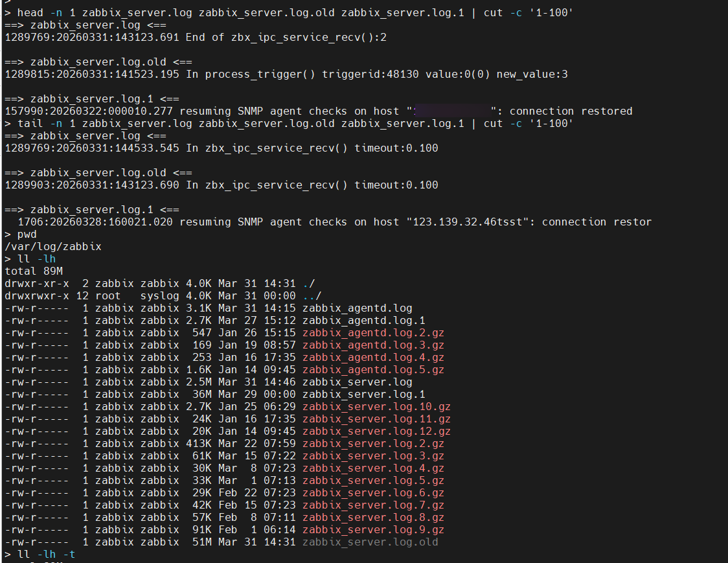Screen dimensions: 728x563
Task: Click the 'pwd' command line
Action: [27, 234]
